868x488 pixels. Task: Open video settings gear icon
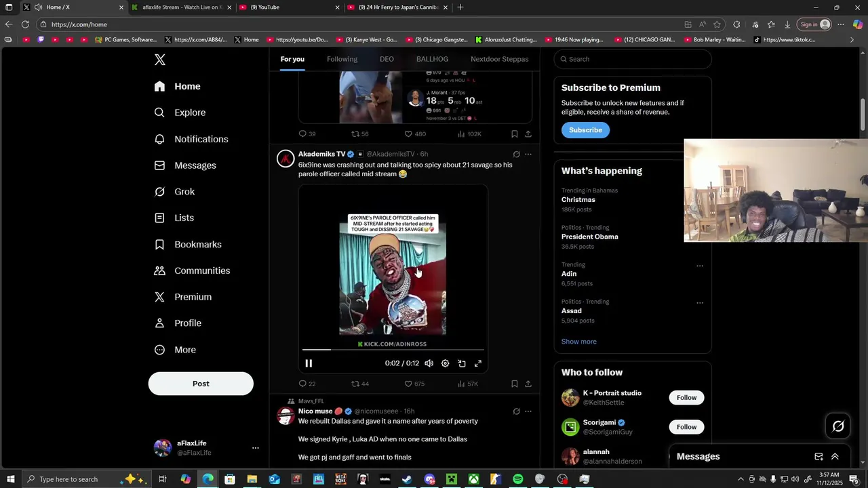click(446, 363)
